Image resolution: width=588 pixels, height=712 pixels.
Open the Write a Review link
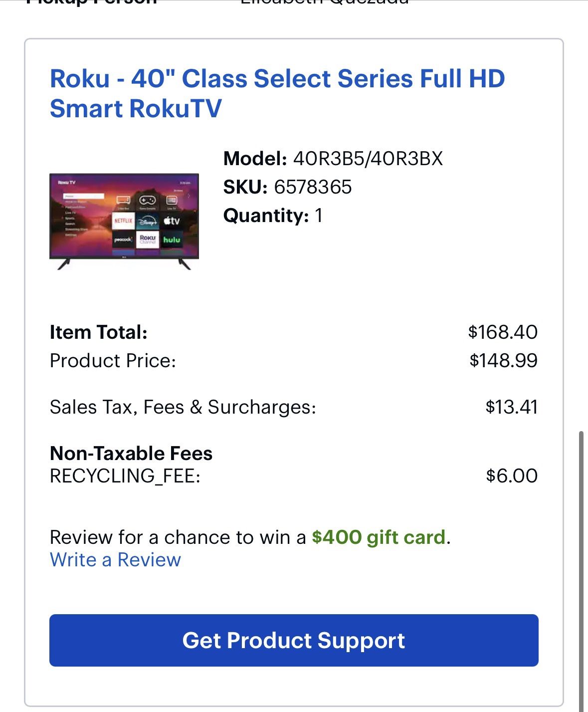(x=114, y=560)
